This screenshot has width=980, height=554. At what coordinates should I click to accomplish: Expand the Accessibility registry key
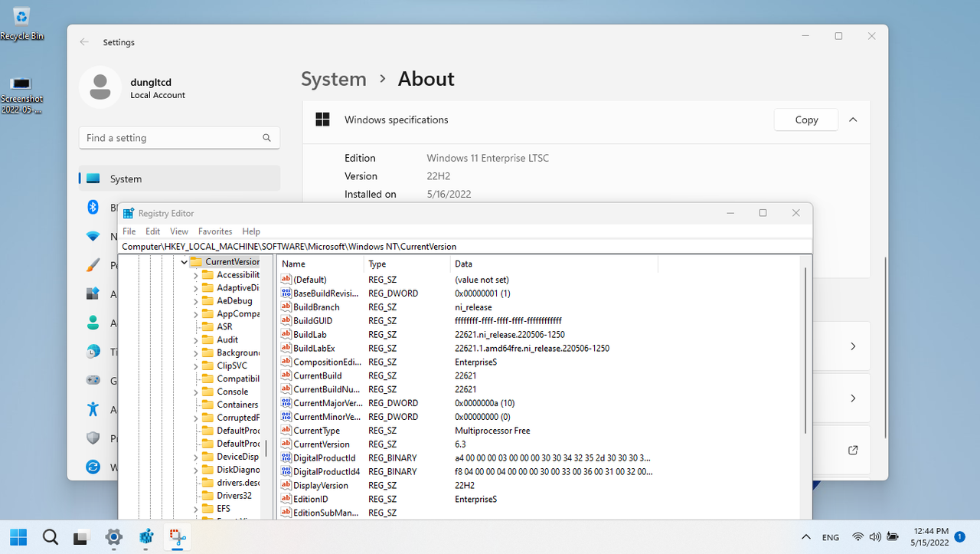[x=196, y=275]
